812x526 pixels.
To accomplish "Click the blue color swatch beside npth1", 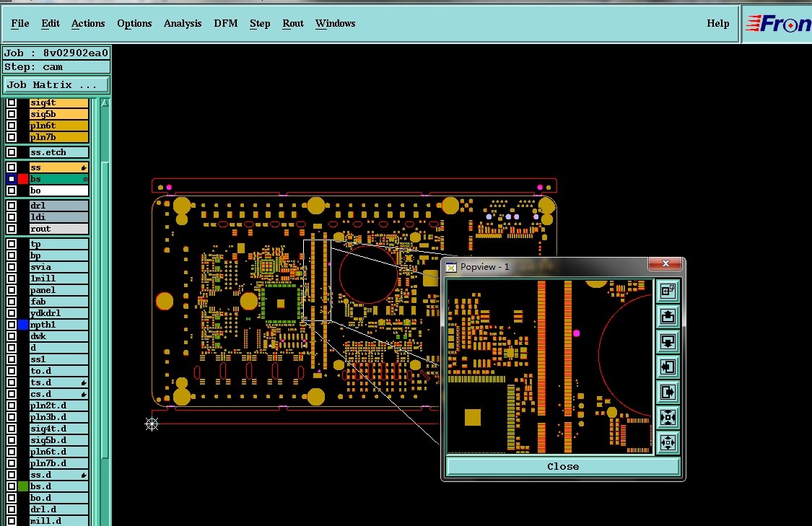I will pos(23,325).
